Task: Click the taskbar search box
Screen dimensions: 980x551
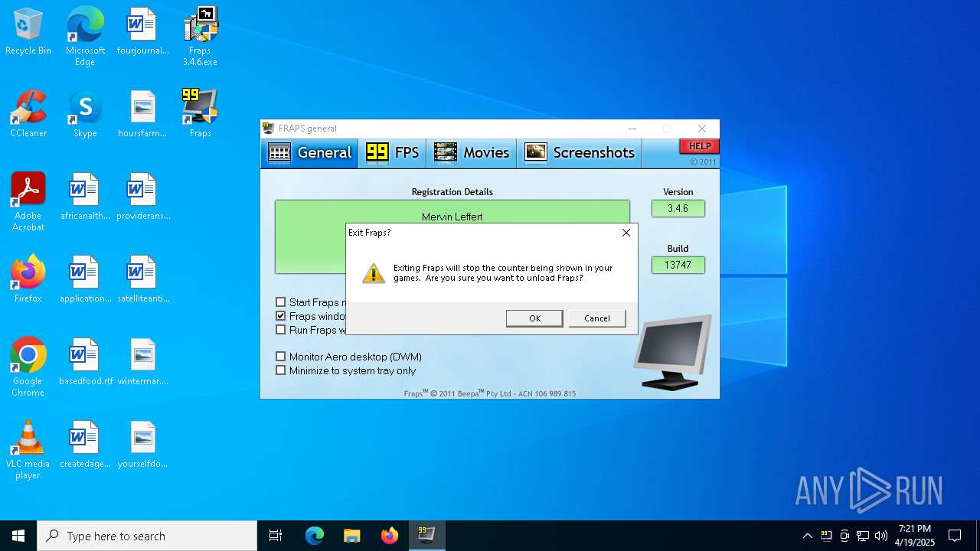Action: coord(147,536)
